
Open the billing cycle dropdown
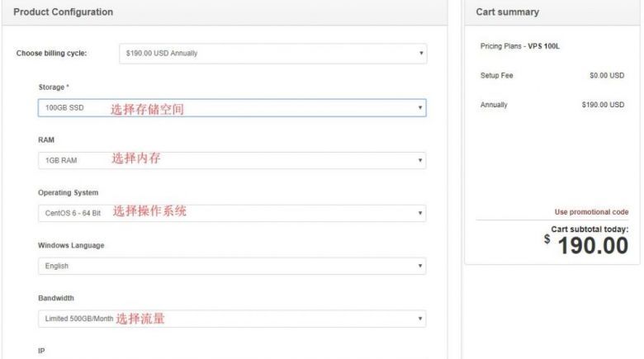[273, 54]
